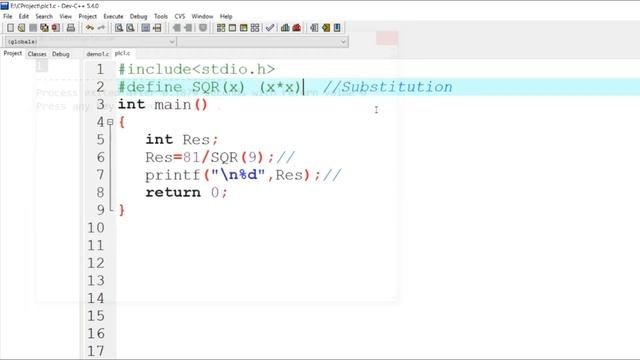Switch to the Debug side tab
Image resolution: width=640 pixels, height=360 pixels.
point(60,54)
